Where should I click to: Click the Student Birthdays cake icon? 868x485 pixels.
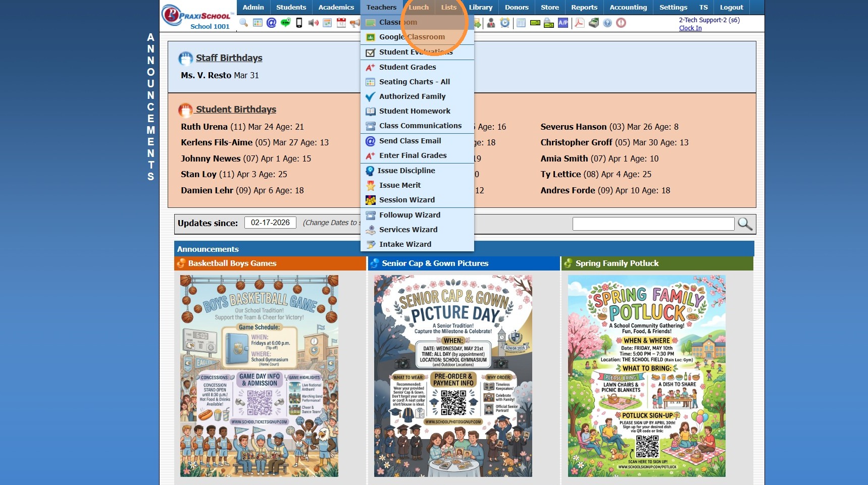pyautogui.click(x=185, y=110)
